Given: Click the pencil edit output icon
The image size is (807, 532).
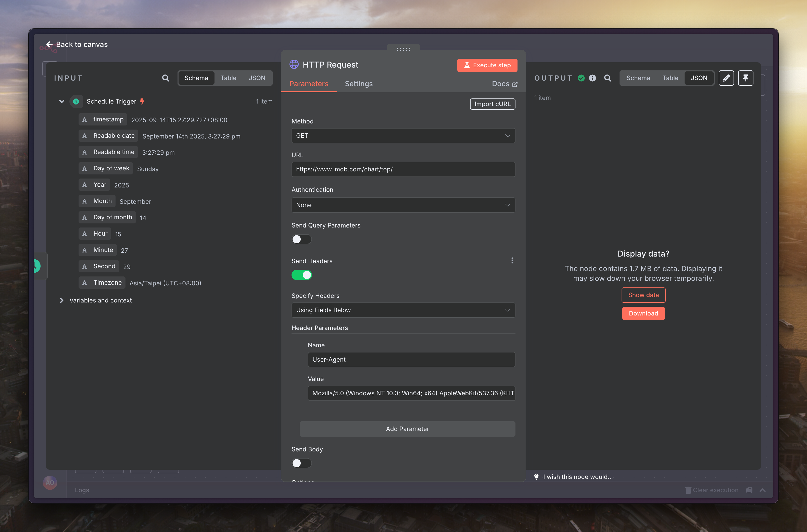Looking at the screenshot, I should point(726,78).
